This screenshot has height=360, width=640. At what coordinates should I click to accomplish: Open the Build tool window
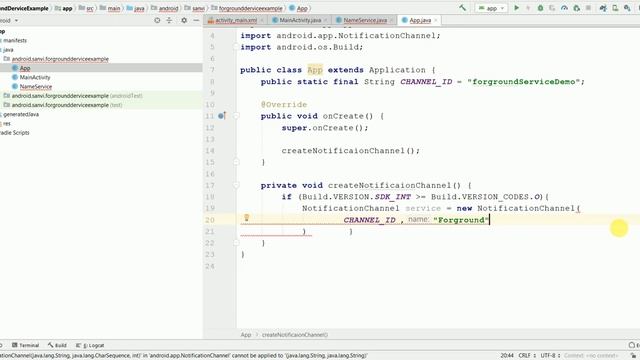coord(57,345)
